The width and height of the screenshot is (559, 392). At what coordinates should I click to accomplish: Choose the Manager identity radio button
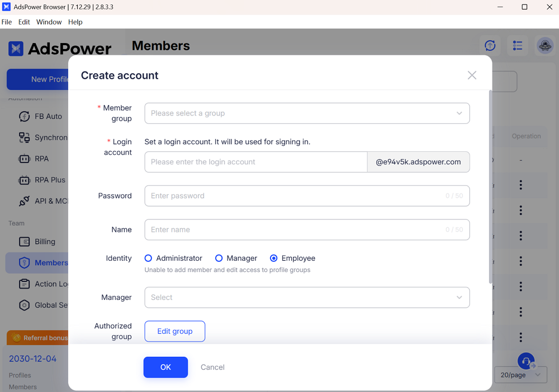(219, 258)
